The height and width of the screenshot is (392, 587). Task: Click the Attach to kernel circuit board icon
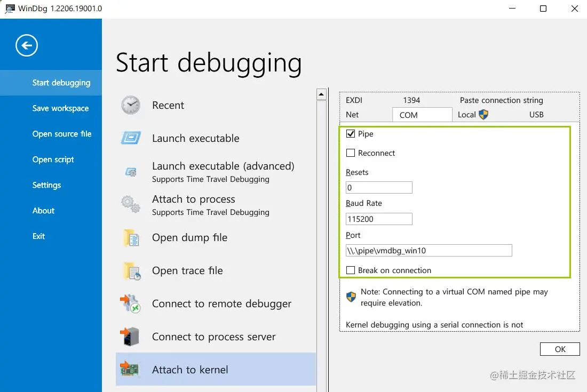130,369
